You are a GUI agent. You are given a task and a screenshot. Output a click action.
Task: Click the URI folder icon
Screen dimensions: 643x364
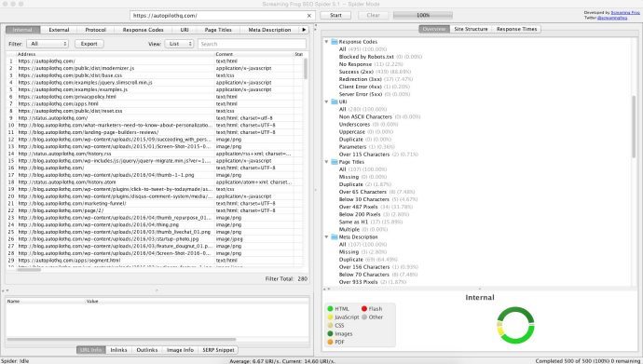point(335,102)
